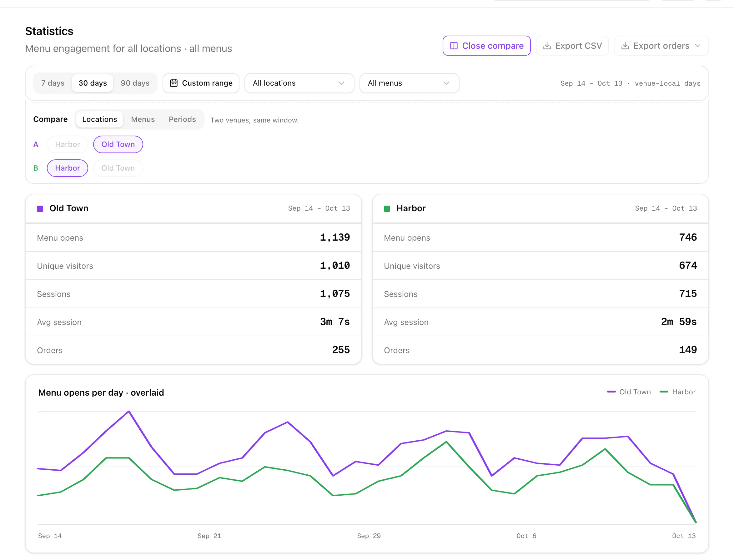The image size is (734, 560).
Task: Open the All locations dropdown
Action: (299, 83)
